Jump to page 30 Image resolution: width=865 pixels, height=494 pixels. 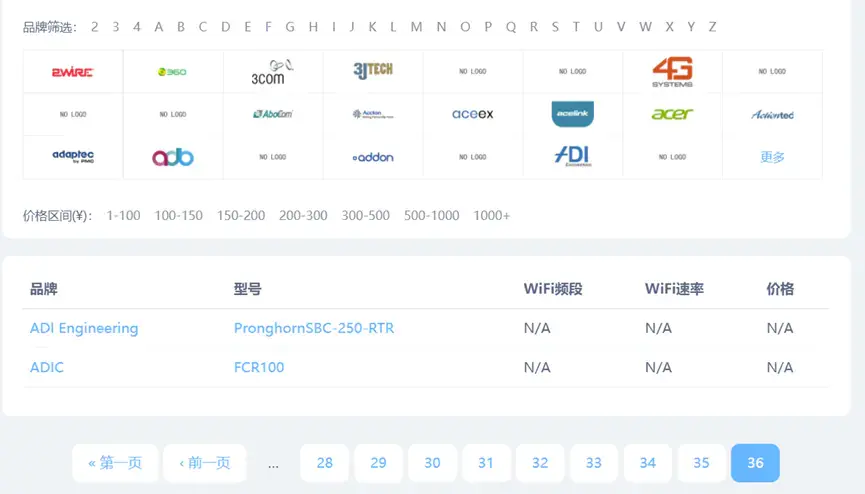pos(432,463)
